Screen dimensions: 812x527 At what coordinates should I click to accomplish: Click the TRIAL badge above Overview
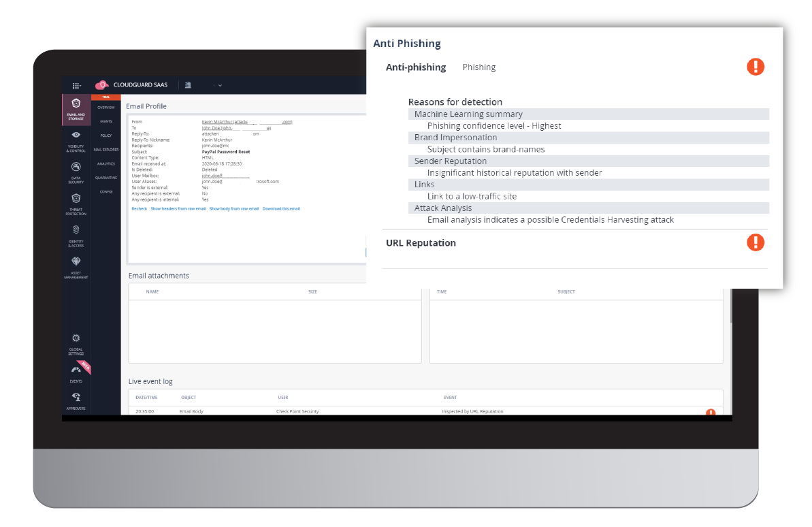point(106,97)
